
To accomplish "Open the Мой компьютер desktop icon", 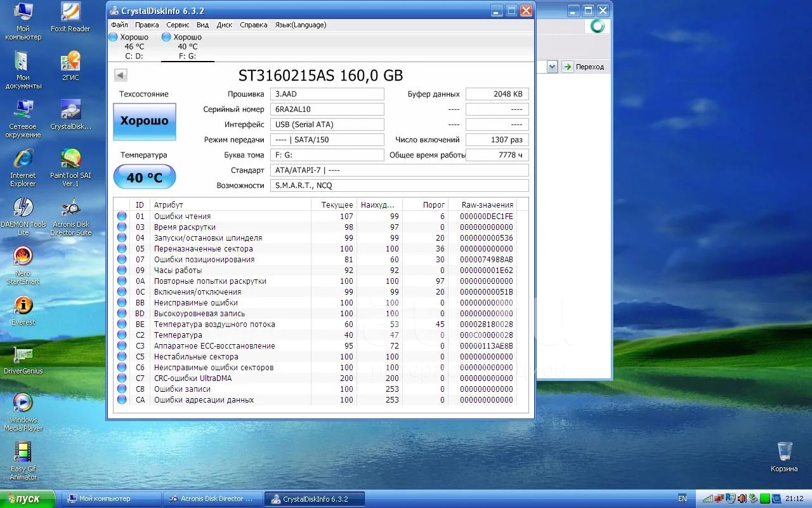I will click(23, 21).
